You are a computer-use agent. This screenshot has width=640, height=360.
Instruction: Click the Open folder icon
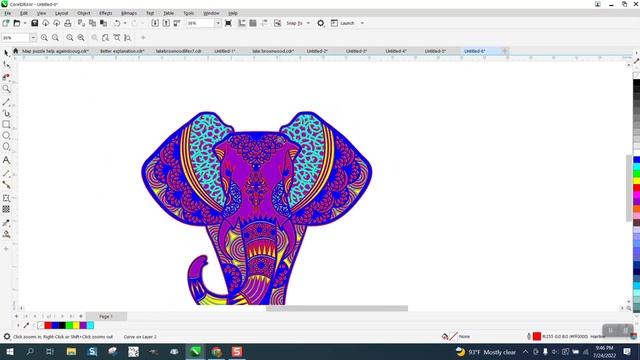(x=17, y=23)
